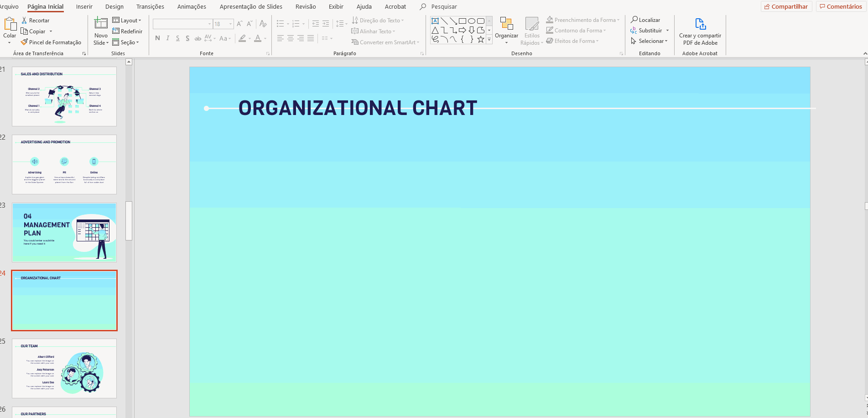Viewport: 868px width, 418px height.
Task: Justify the paragraph text
Action: [311, 38]
